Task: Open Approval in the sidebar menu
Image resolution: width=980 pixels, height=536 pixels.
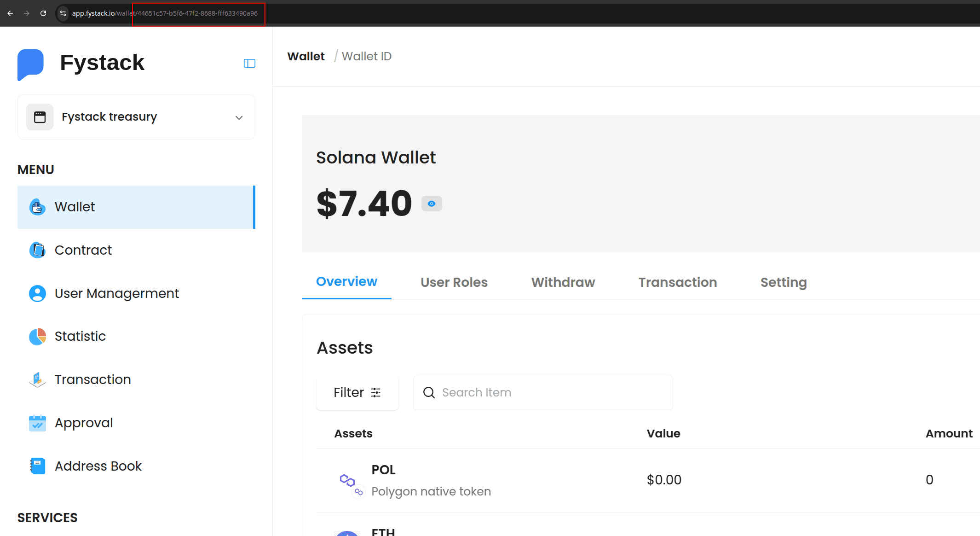Action: (136, 423)
